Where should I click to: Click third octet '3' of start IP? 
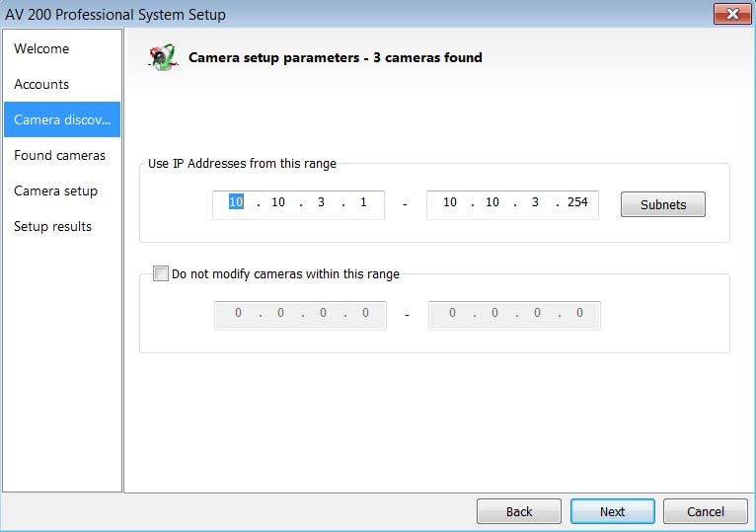(x=321, y=202)
